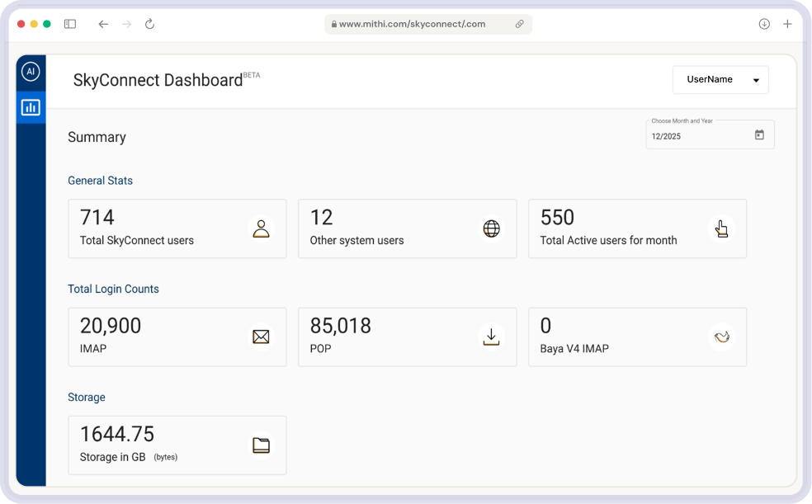812x504 pixels.
Task: Open the UserName dropdown menu
Action: coord(720,80)
